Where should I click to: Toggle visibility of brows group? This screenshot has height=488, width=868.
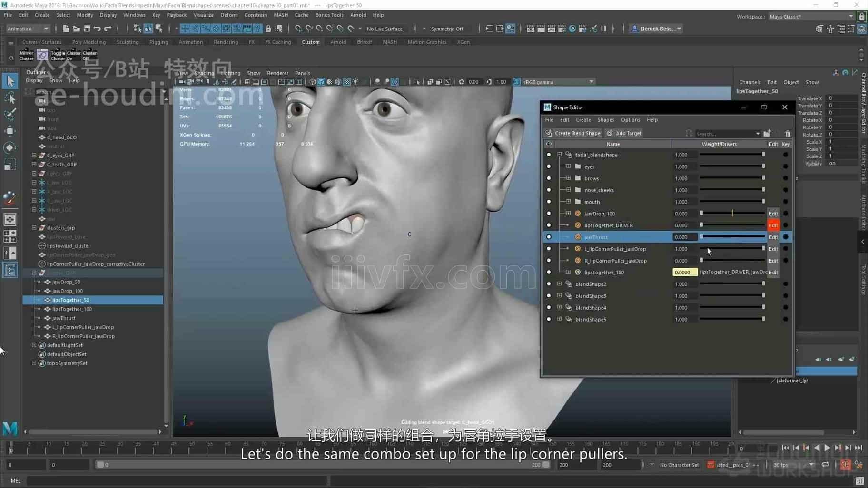549,178
